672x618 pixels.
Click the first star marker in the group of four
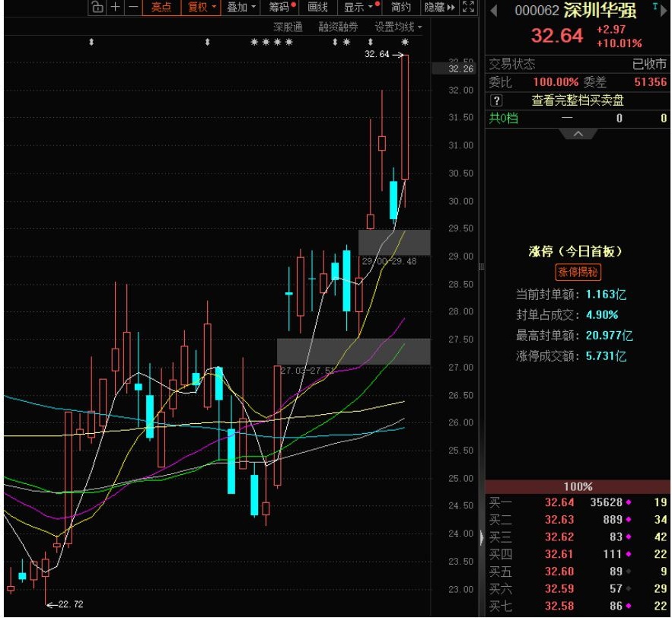pos(255,42)
